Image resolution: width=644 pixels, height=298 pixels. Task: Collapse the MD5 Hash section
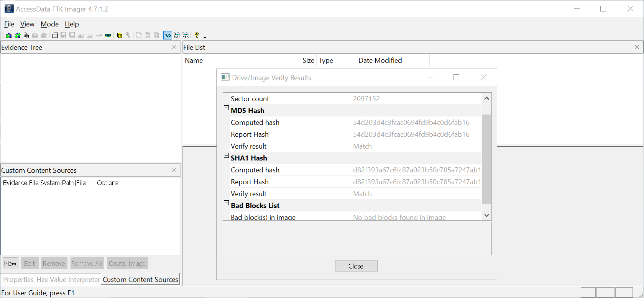coord(226,108)
